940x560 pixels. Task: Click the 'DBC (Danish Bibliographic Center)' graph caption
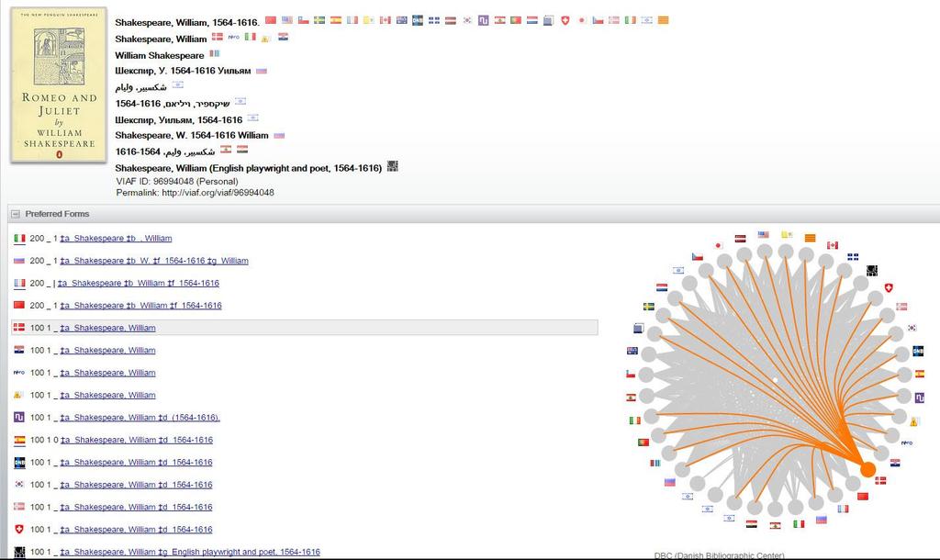coord(720,555)
